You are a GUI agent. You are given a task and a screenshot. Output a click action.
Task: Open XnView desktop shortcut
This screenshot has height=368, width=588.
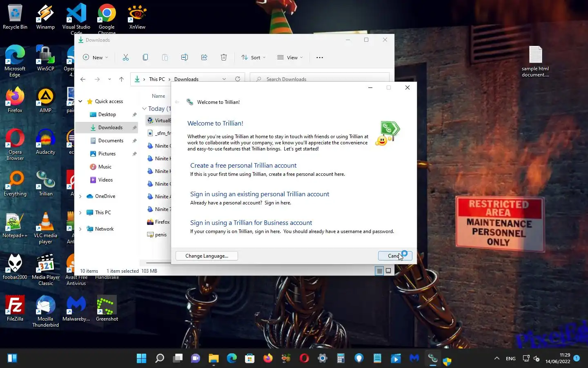pyautogui.click(x=137, y=17)
